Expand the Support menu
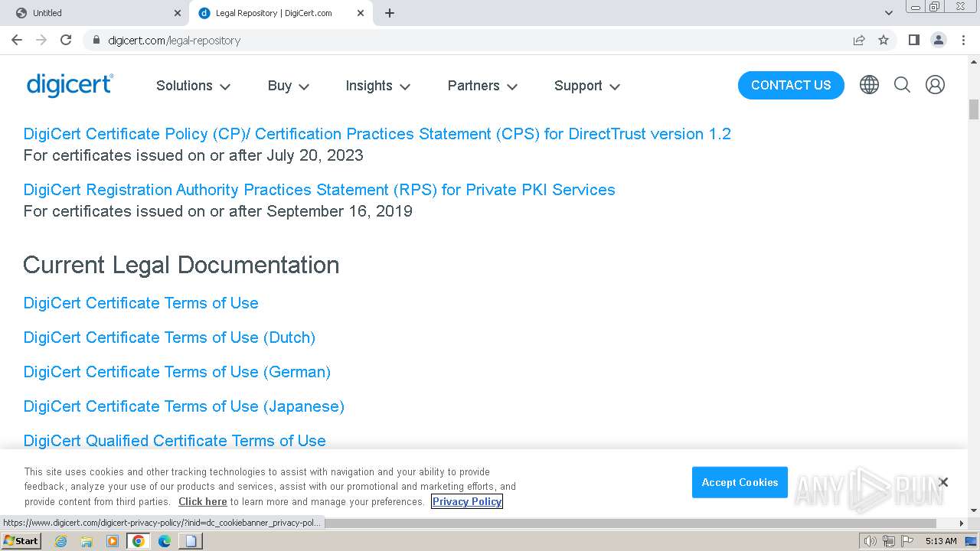The height and width of the screenshot is (551, 980). [587, 86]
